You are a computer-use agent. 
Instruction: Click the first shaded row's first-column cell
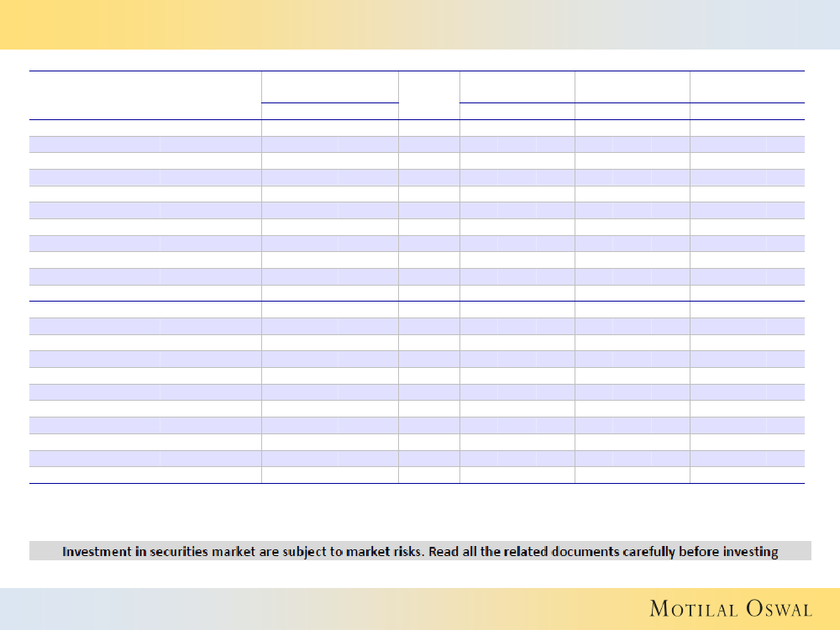(x=145, y=144)
